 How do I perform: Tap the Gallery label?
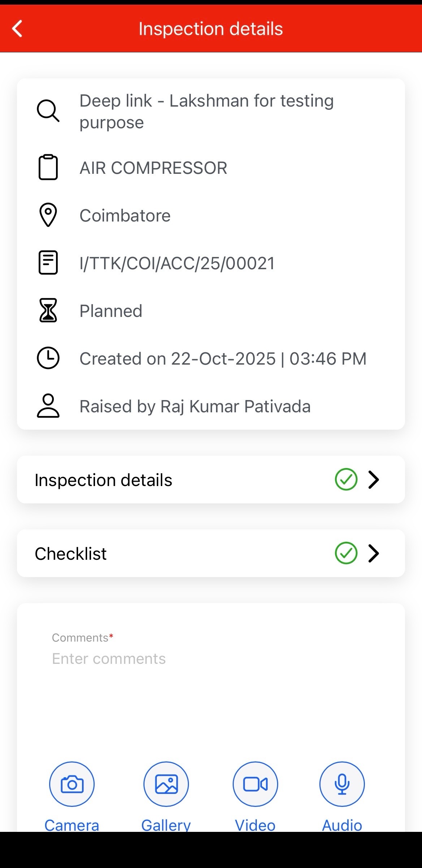point(166,825)
